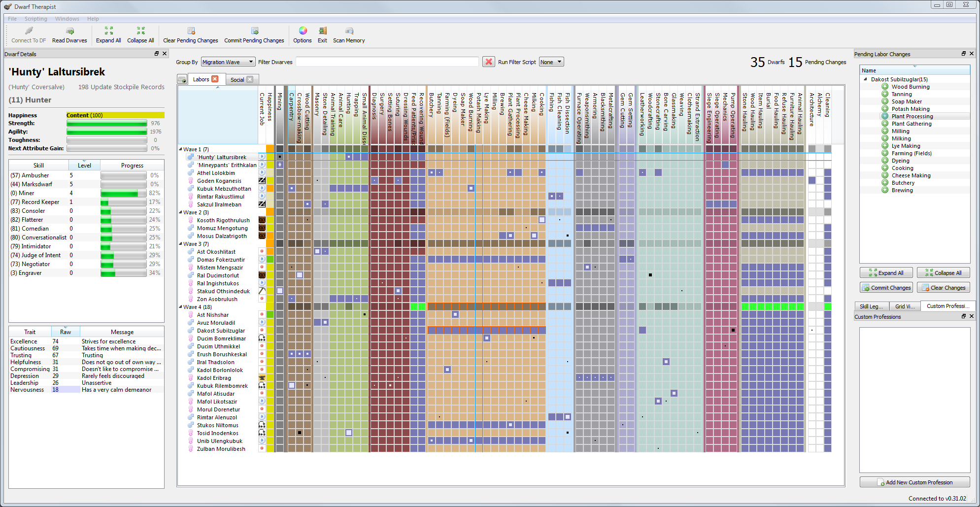Open the Group By Migration Wave dropdown
The image size is (980, 507).
pos(228,62)
